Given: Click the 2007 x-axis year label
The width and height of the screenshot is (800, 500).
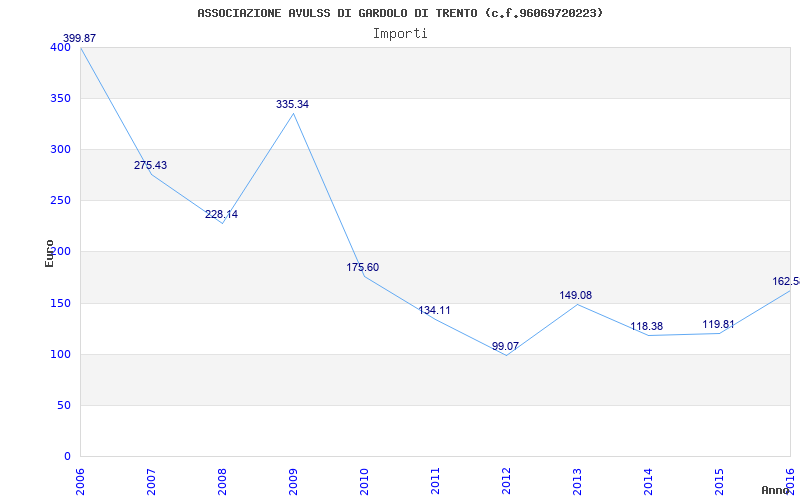Looking at the screenshot, I should coord(152,481).
